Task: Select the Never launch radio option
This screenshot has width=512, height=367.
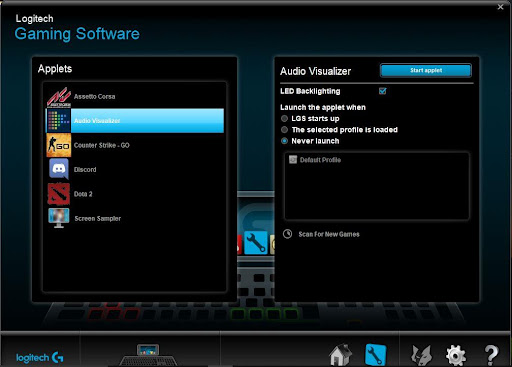Action: pos(284,141)
